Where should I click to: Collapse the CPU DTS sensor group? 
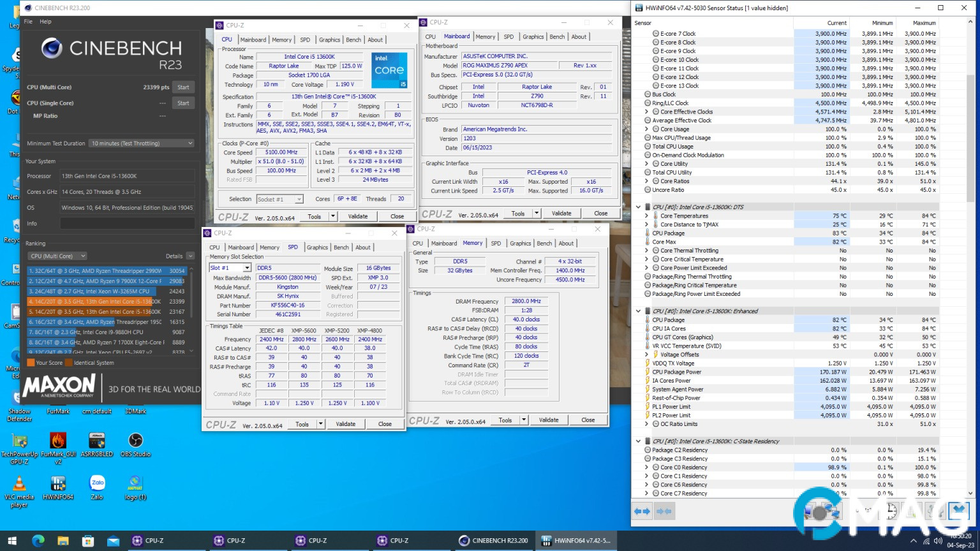click(x=638, y=207)
